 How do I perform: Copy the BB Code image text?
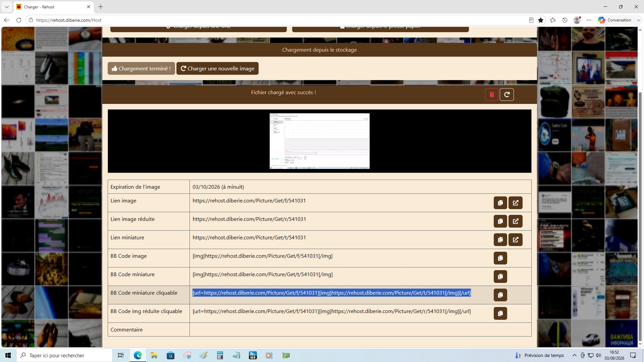500,258
